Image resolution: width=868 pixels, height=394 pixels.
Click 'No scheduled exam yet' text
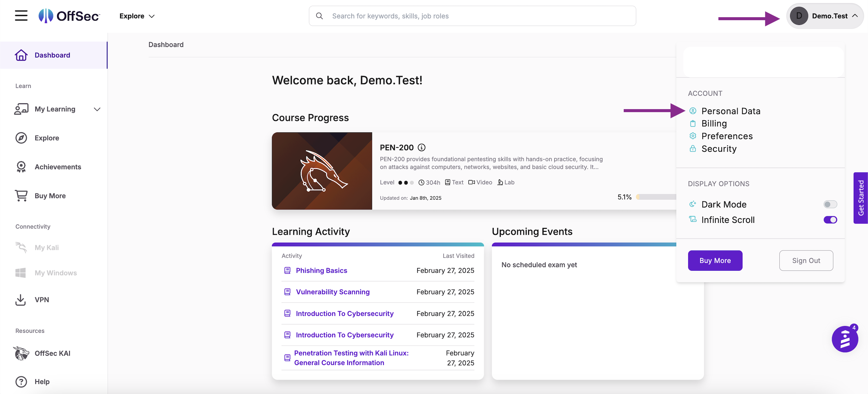tap(539, 265)
